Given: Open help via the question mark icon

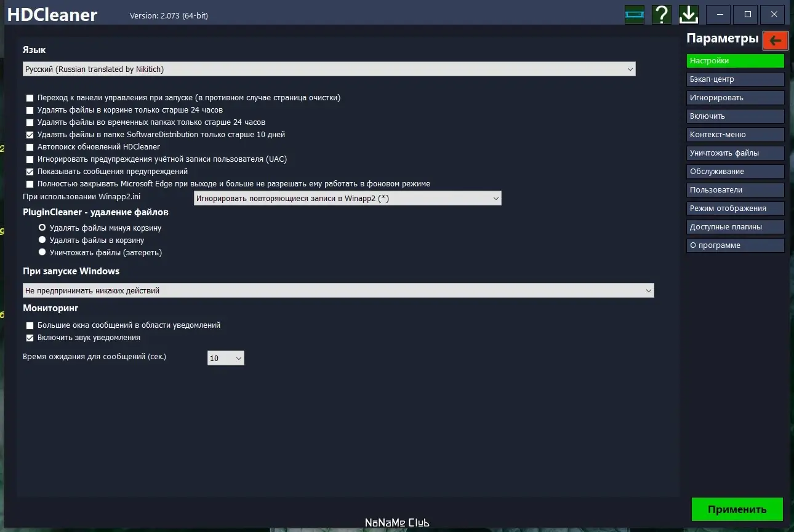Looking at the screenshot, I should coord(661,14).
